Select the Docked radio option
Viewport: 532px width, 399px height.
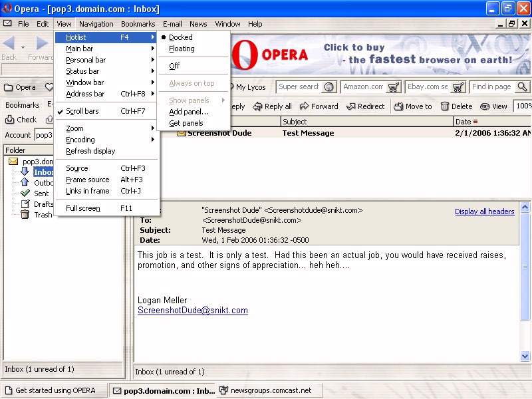(x=180, y=37)
